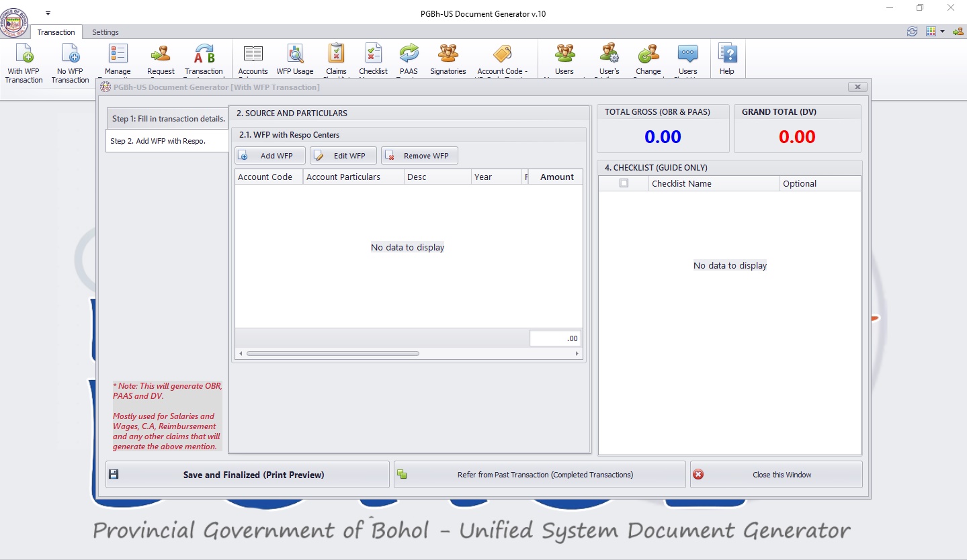The height and width of the screenshot is (560, 967).
Task: Click the 2. SOURCE AND PARTICULARS header
Action: pos(409,113)
